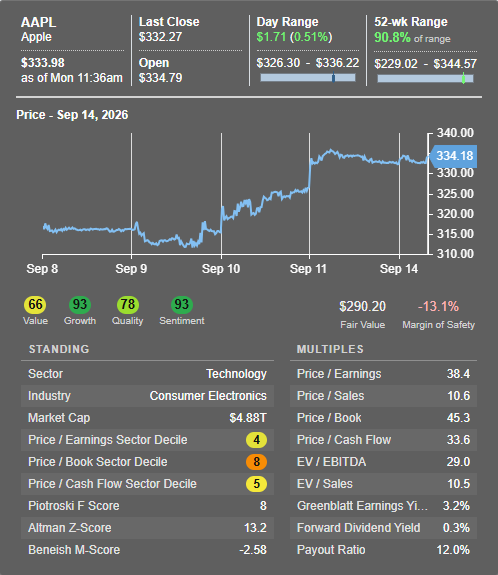Click the Open value $334.79
Screen dimensions: 498x575
click(160, 78)
